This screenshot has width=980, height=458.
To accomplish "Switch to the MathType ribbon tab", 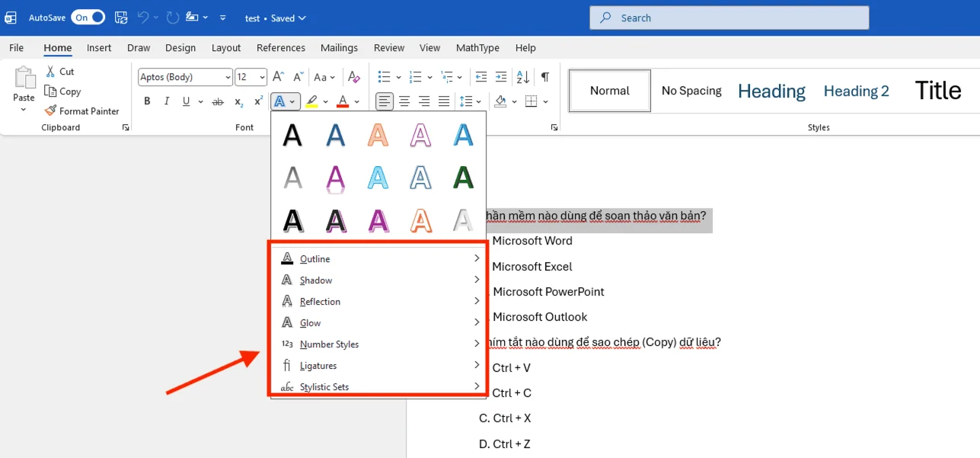I will (477, 47).
